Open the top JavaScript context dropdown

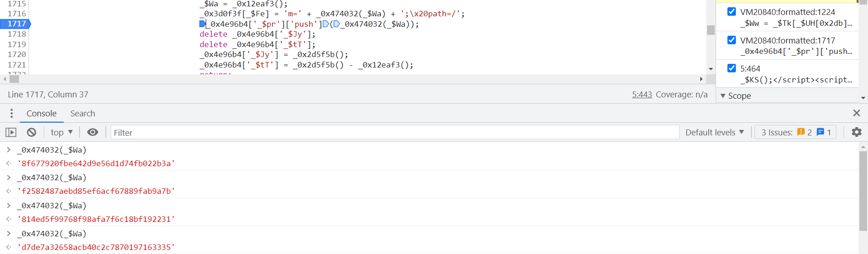coord(61,132)
